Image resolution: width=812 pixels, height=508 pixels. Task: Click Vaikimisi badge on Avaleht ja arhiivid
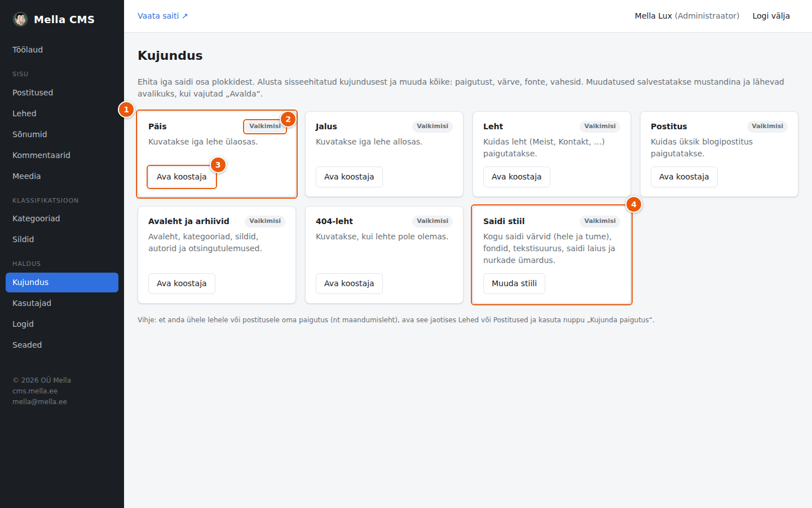[x=265, y=221]
